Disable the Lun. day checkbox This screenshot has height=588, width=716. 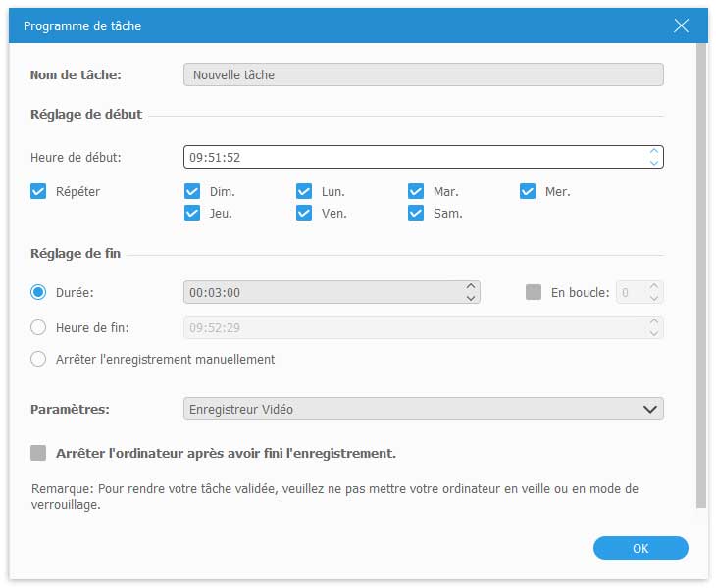click(304, 192)
